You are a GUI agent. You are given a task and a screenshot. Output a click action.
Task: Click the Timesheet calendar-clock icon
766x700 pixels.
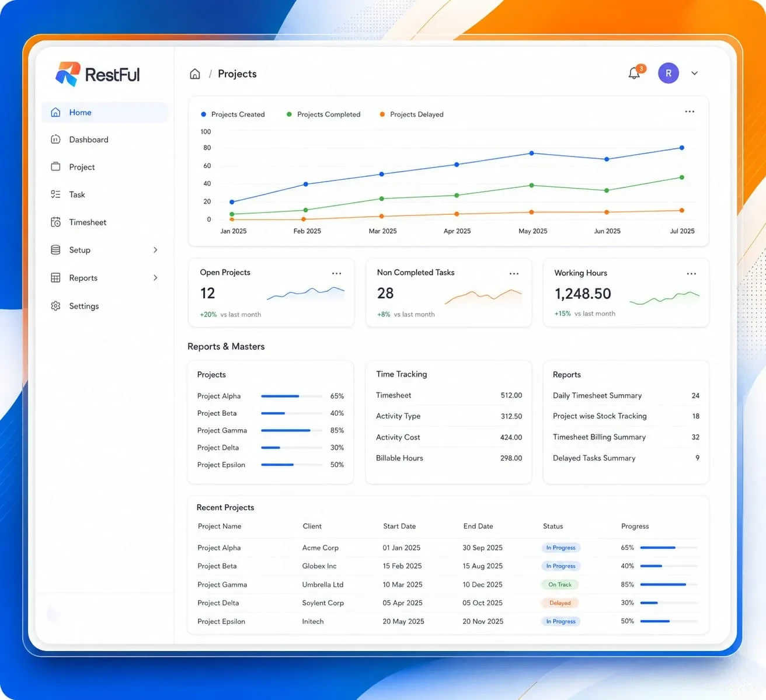(x=55, y=222)
